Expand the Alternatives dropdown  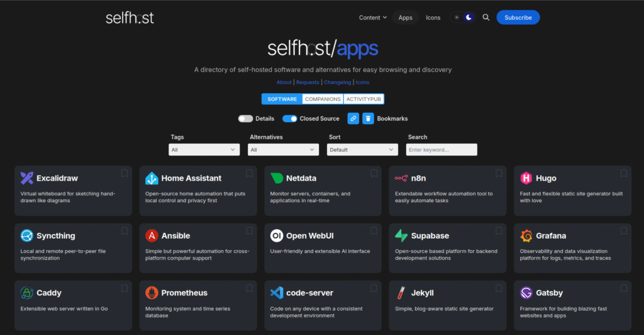click(283, 150)
